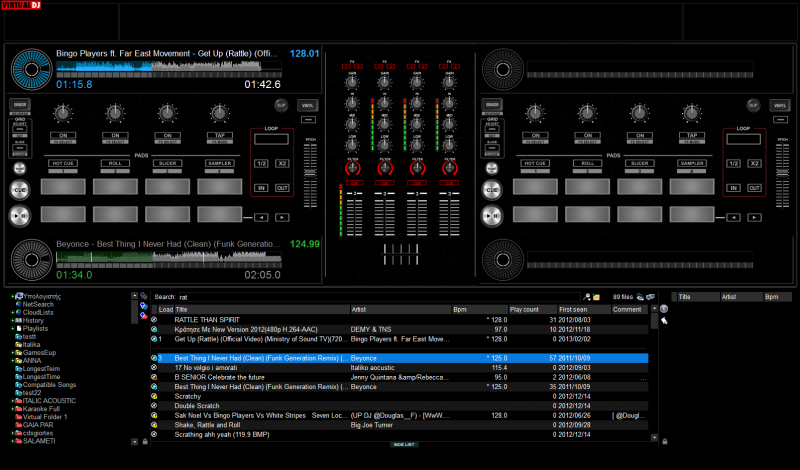Screen dimensions: 800x470
Task: Click the left deck pitch slider handle
Action: tap(310, 174)
